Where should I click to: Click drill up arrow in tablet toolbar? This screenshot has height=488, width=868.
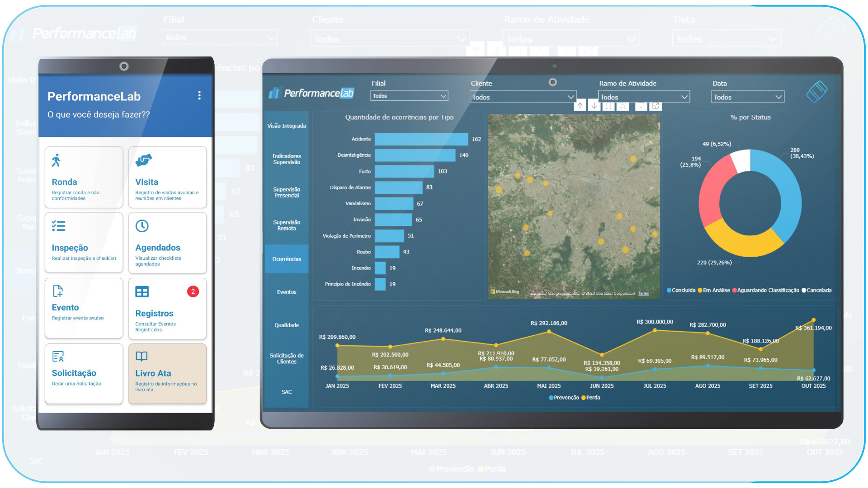(580, 106)
